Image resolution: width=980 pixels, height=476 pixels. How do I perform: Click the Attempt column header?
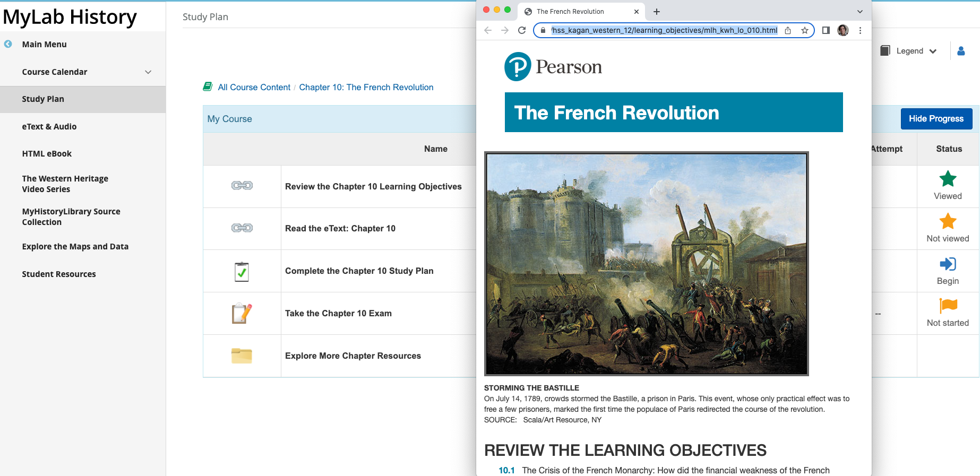click(887, 149)
